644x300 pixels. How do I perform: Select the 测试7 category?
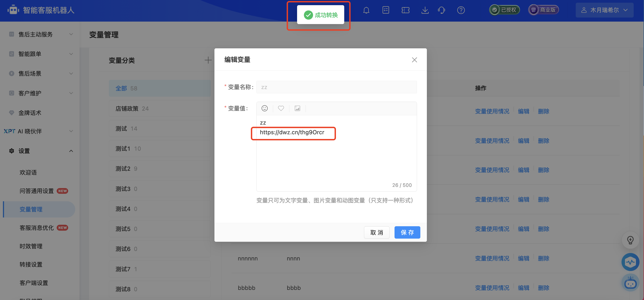pos(159,269)
